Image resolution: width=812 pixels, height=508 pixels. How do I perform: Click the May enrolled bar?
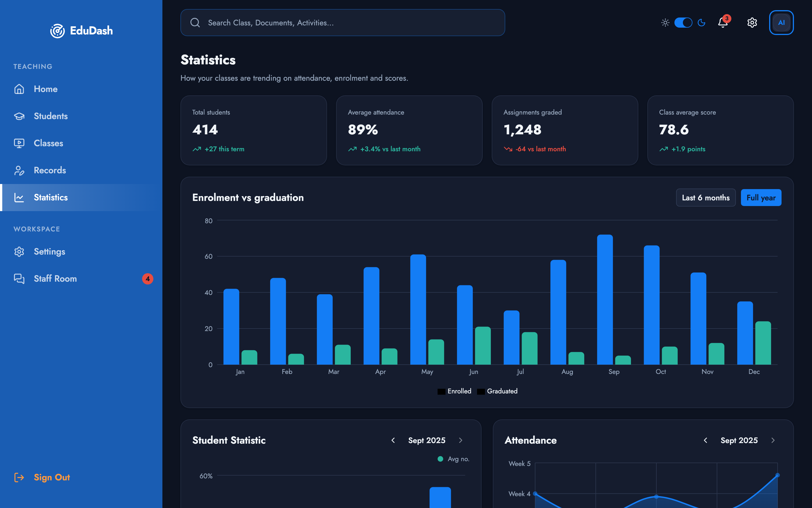point(418,309)
